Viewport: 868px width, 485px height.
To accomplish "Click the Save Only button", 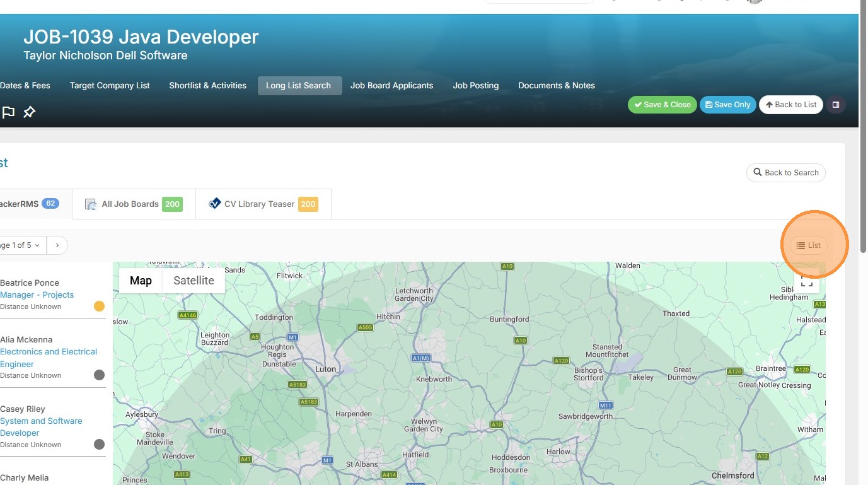I will 728,105.
